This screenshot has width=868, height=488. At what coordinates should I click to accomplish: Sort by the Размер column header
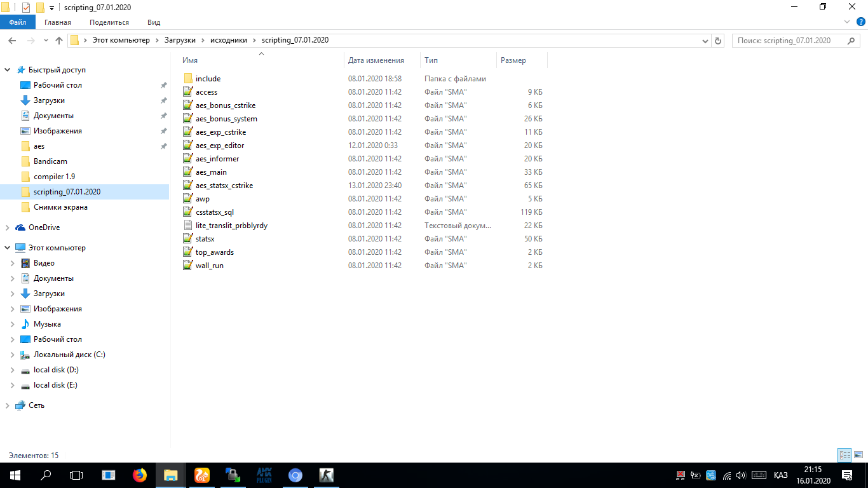pyautogui.click(x=513, y=60)
